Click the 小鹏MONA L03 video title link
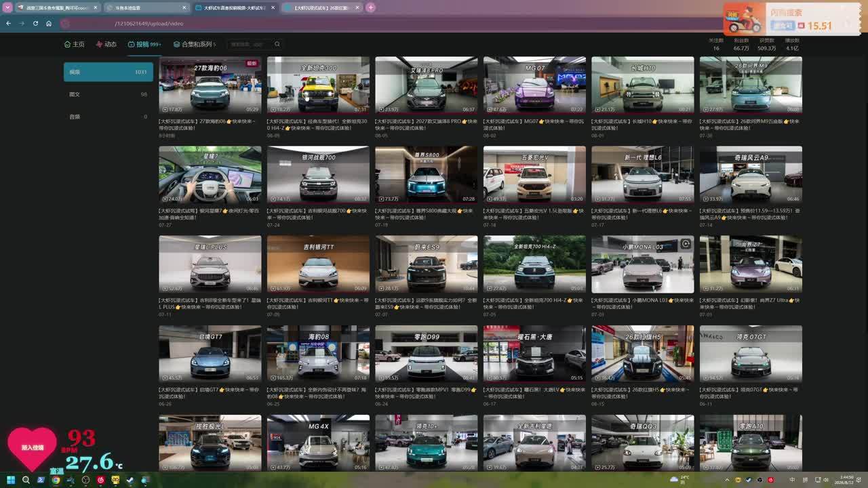The height and width of the screenshot is (488, 868). coord(642,303)
